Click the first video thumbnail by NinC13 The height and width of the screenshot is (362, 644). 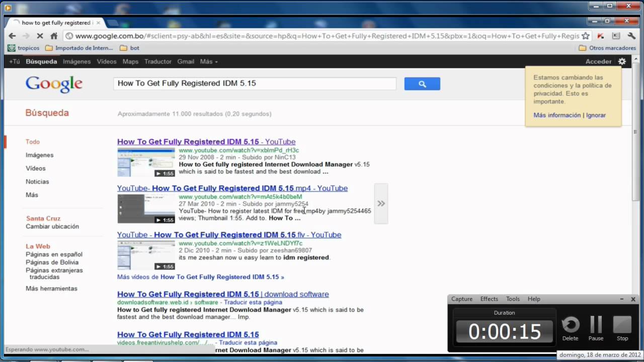click(146, 162)
